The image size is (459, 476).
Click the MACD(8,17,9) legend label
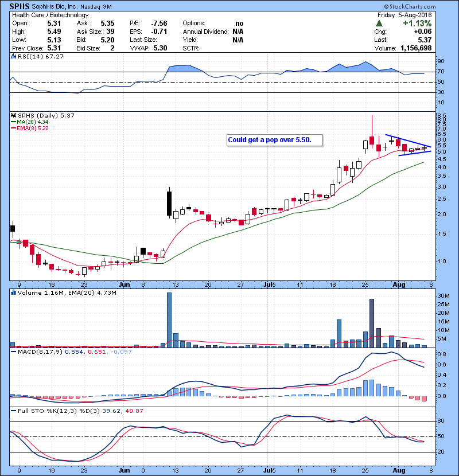point(40,352)
